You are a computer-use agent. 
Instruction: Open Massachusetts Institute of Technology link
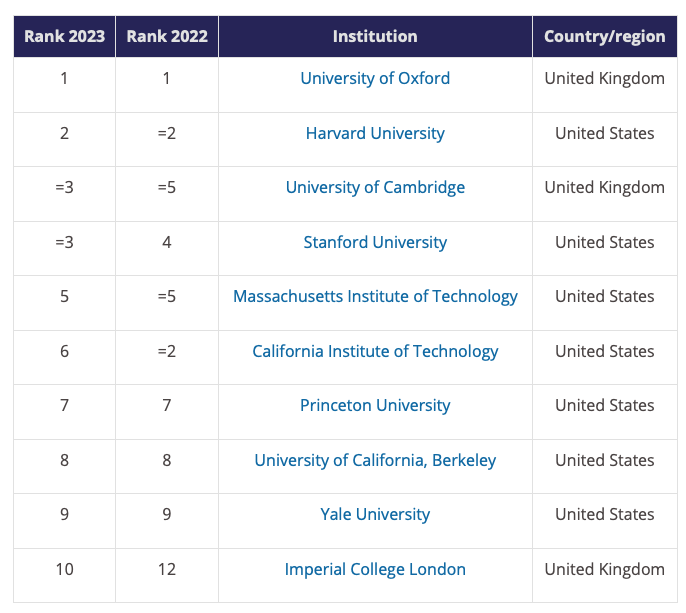[x=375, y=296]
